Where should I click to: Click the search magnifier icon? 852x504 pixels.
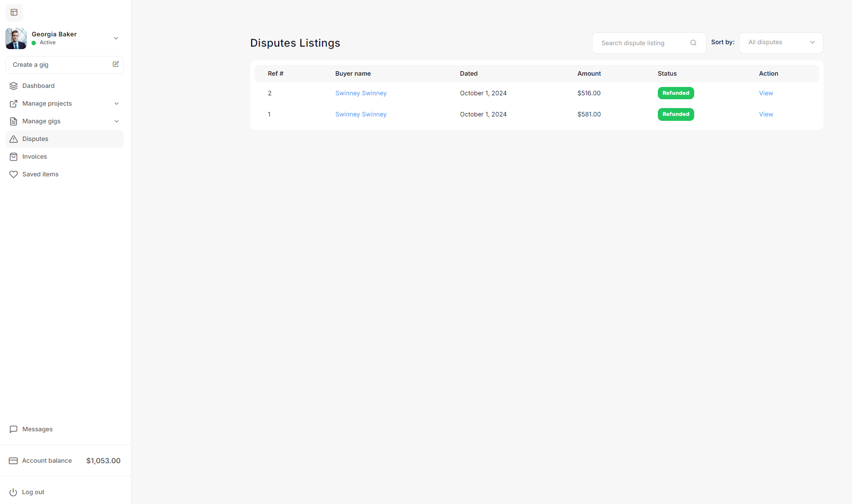click(693, 43)
